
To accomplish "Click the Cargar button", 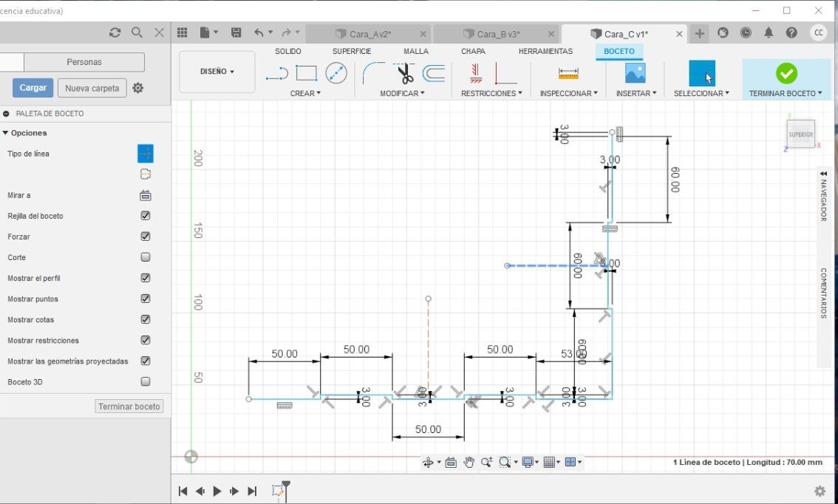I will 33,88.
